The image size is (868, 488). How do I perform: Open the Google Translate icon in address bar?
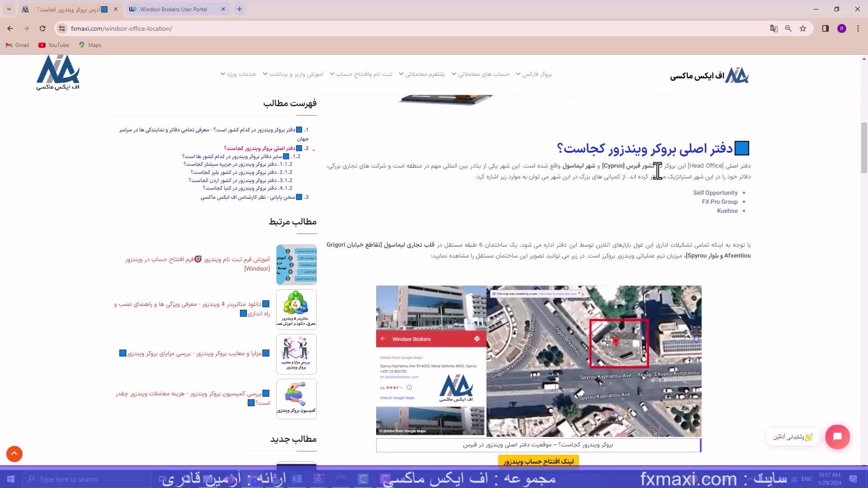(x=774, y=28)
